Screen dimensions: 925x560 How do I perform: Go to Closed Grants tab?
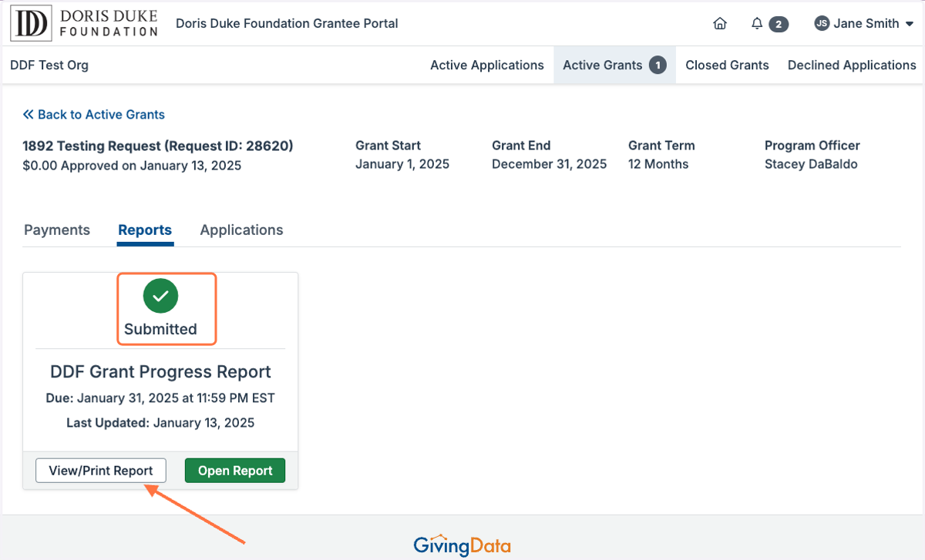click(727, 65)
